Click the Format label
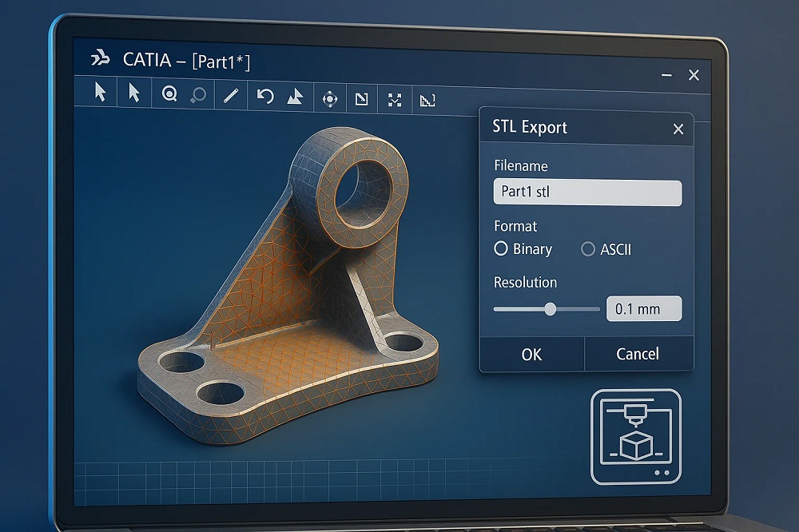Image resolution: width=799 pixels, height=532 pixels. click(x=515, y=226)
